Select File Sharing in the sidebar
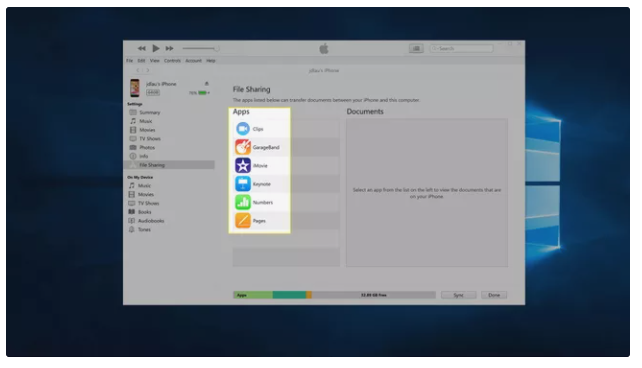 pos(169,165)
